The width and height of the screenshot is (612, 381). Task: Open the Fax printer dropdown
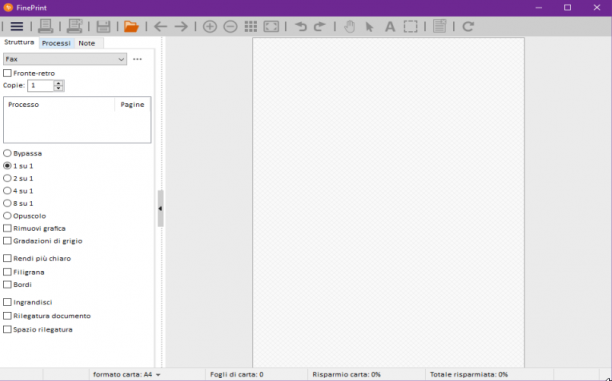[65, 59]
